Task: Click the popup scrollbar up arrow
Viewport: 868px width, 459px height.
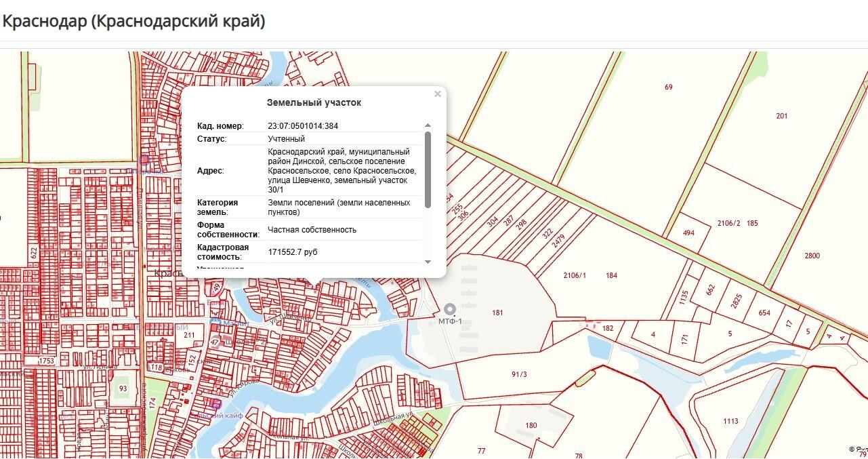Action: pos(428,125)
